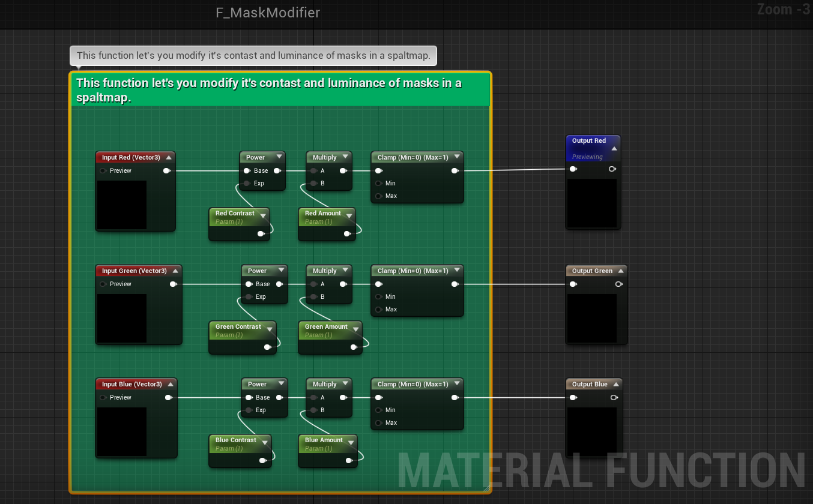Click the B pin on red row Multiply

coord(313,184)
